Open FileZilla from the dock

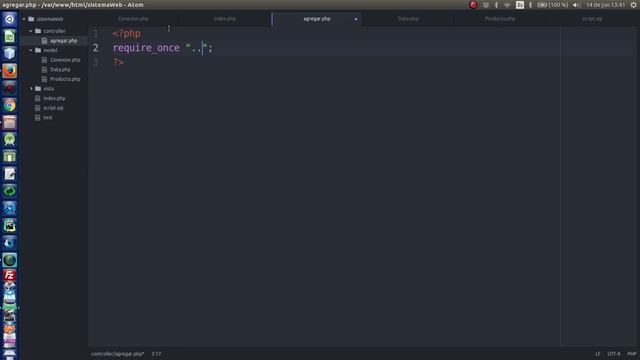click(9, 276)
